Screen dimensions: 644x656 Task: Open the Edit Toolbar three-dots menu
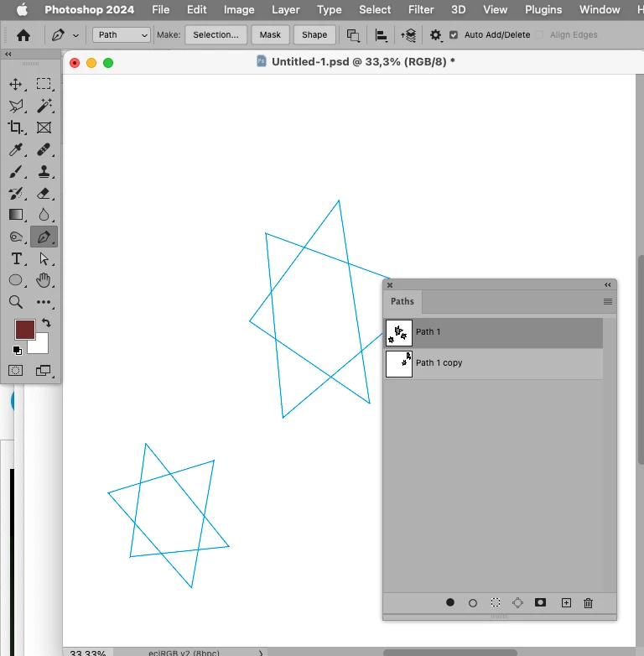point(44,302)
